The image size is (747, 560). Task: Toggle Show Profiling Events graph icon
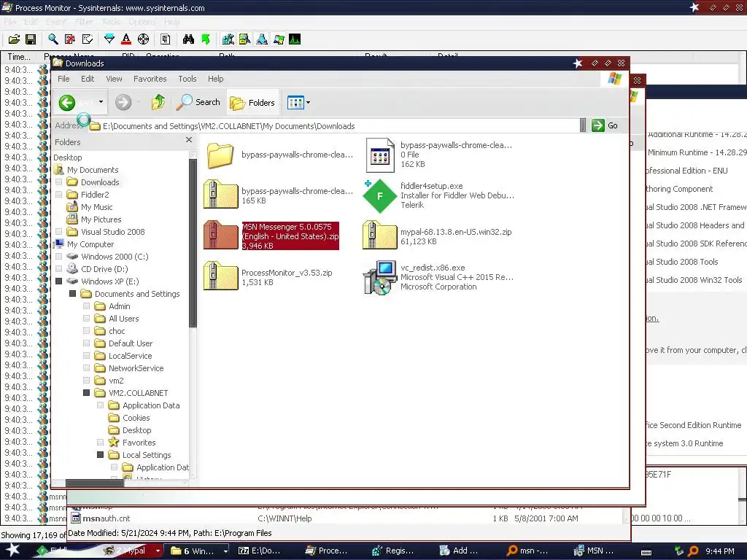[x=295, y=39]
